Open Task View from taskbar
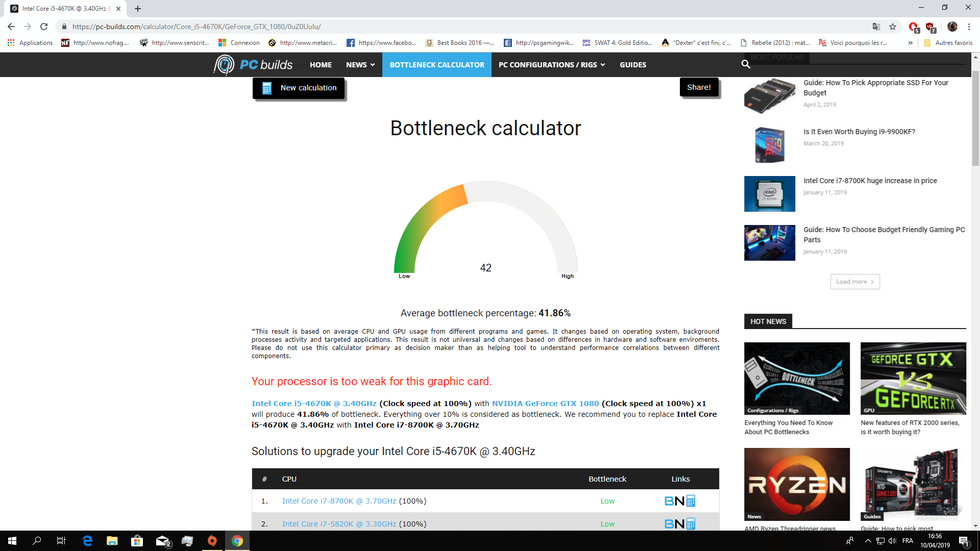 [61, 541]
